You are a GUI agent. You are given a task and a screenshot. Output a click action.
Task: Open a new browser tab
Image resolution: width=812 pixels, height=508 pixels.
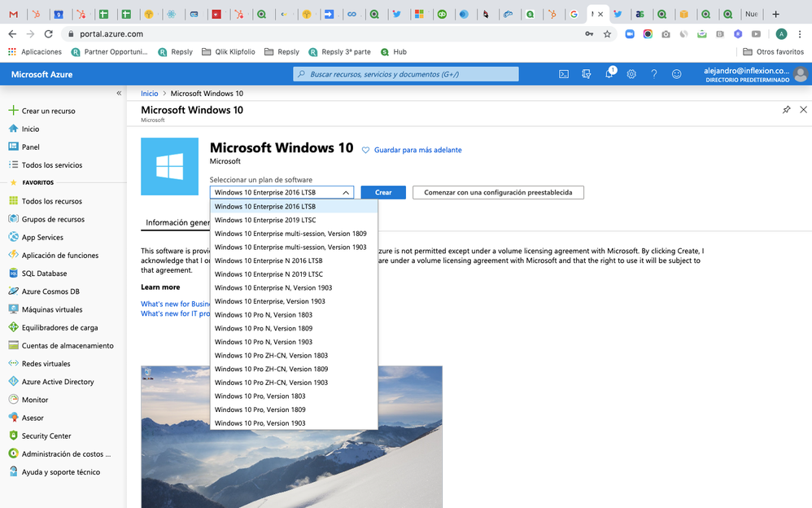775,14
